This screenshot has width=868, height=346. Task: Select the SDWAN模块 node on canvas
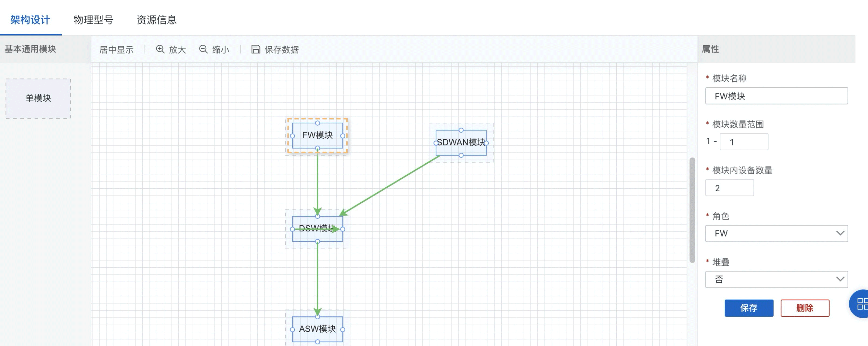tap(461, 143)
